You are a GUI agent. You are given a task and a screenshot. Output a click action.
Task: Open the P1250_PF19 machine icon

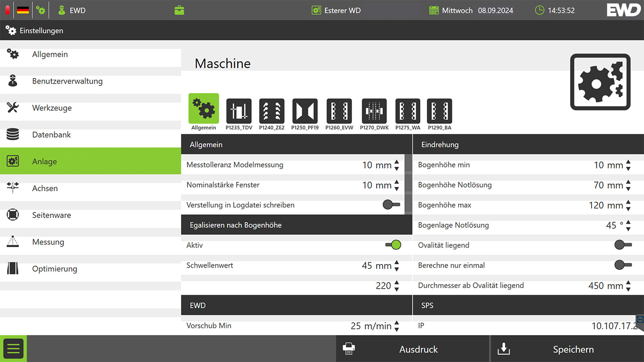tap(305, 112)
